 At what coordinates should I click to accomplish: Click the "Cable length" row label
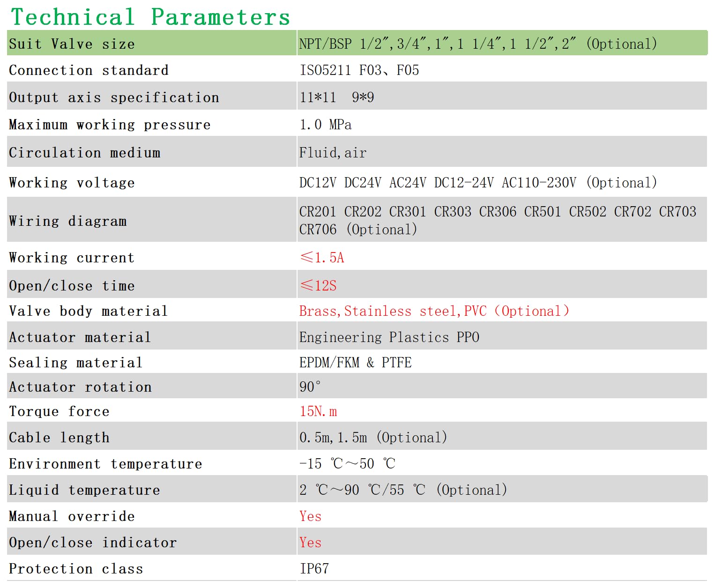(59, 438)
